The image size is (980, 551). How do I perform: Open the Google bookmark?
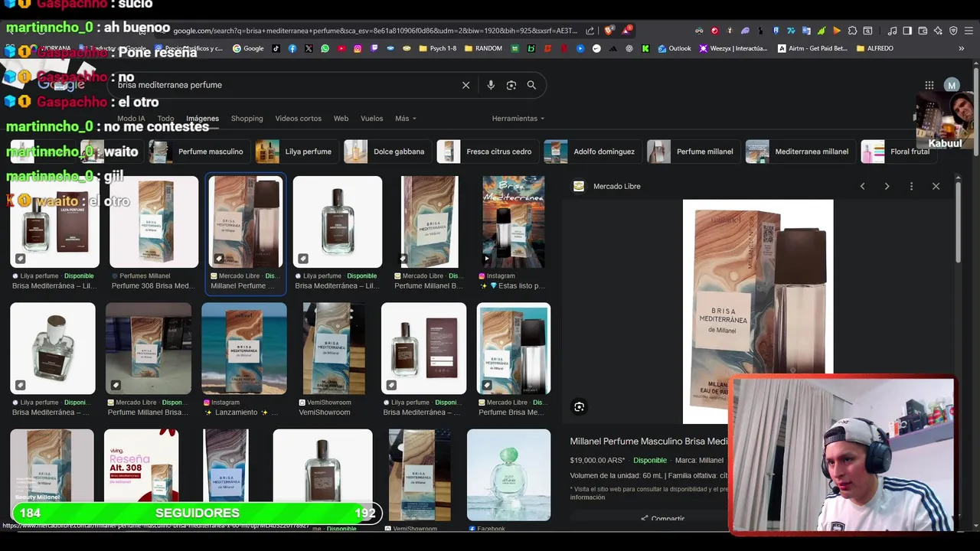pos(248,48)
